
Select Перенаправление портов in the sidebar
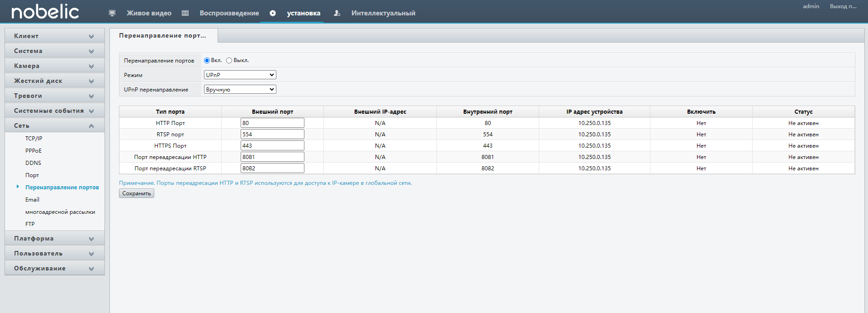click(x=62, y=188)
